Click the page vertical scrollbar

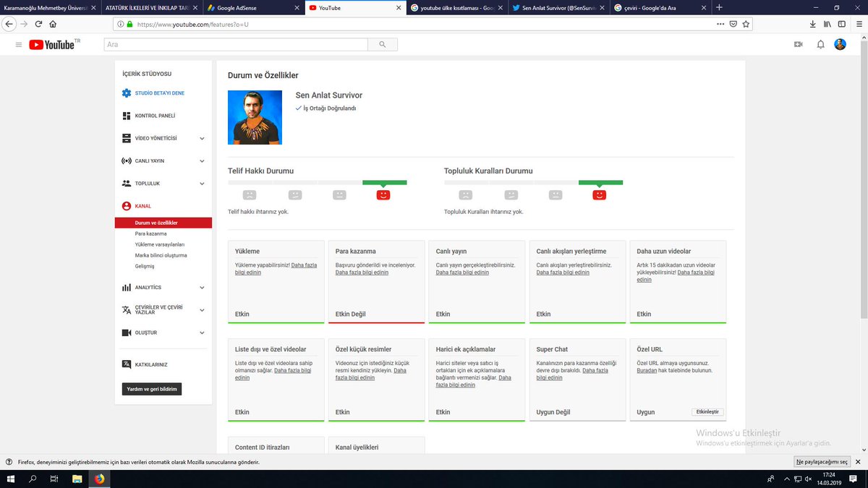point(864,181)
